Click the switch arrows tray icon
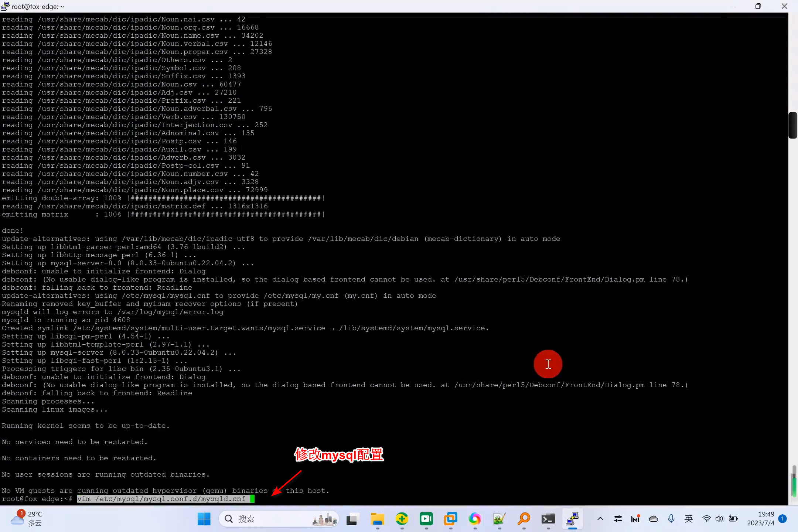This screenshot has width=798, height=532. (618, 519)
